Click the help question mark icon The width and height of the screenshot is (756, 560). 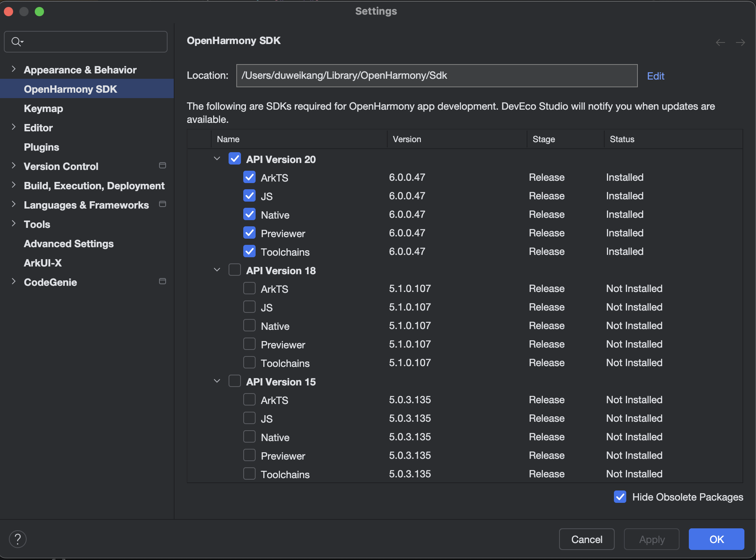(18, 539)
